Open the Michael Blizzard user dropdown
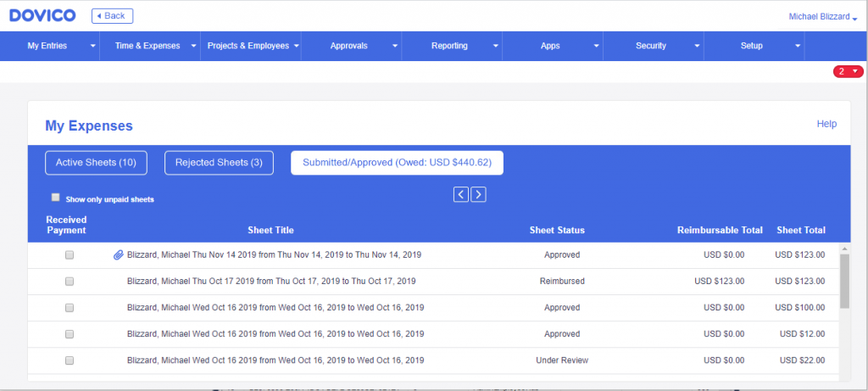Viewport: 868px width, 391px height. [822, 17]
